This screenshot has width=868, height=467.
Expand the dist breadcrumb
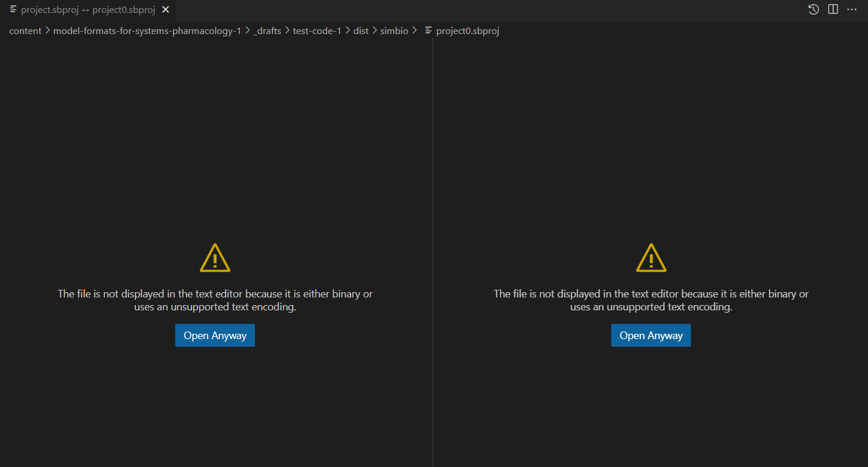[360, 31]
